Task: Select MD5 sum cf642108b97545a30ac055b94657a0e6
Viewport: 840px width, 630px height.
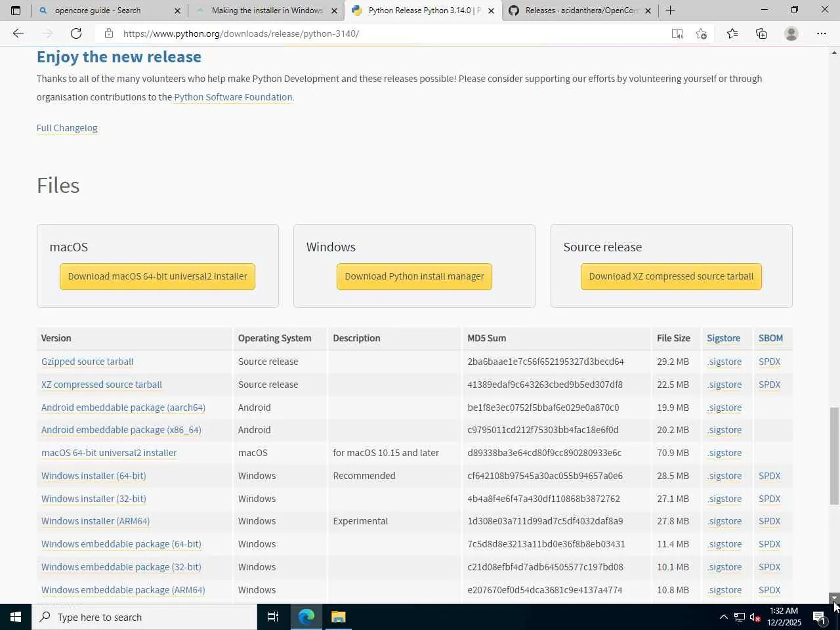Action: point(545,476)
